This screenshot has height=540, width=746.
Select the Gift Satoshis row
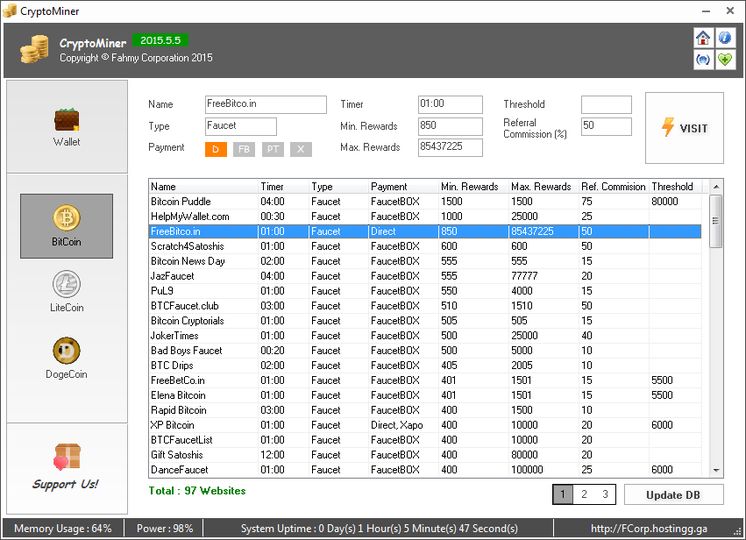[425, 455]
